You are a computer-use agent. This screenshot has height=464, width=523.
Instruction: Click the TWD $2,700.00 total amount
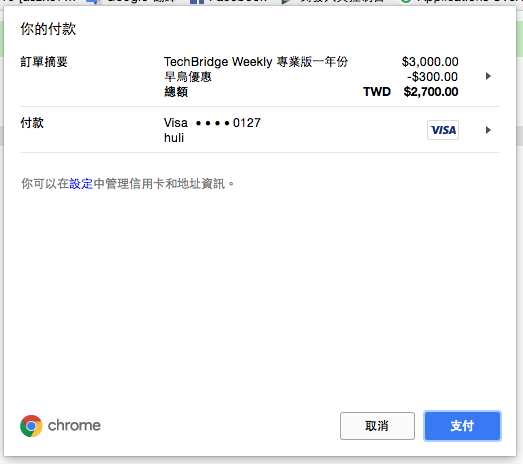[x=411, y=92]
